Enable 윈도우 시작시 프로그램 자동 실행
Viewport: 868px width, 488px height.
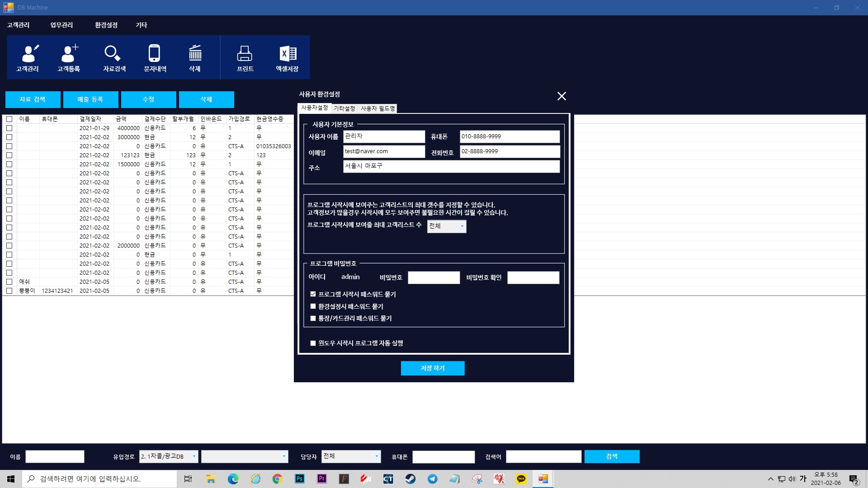(313, 343)
